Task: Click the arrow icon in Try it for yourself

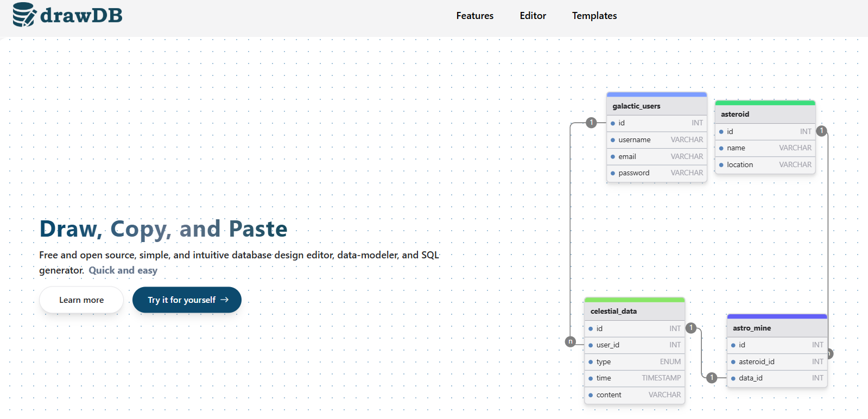Action: 225,300
